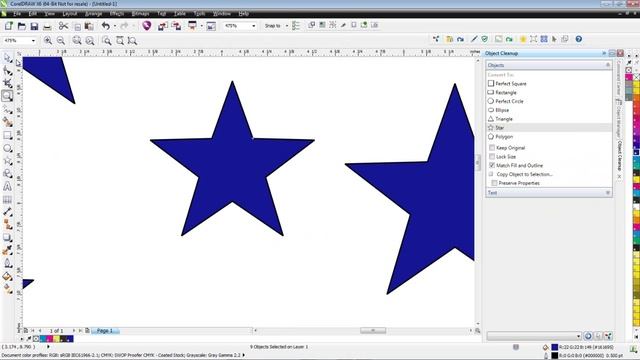Click the Zoom In magnifier icon
640x360 pixels.
point(48,40)
